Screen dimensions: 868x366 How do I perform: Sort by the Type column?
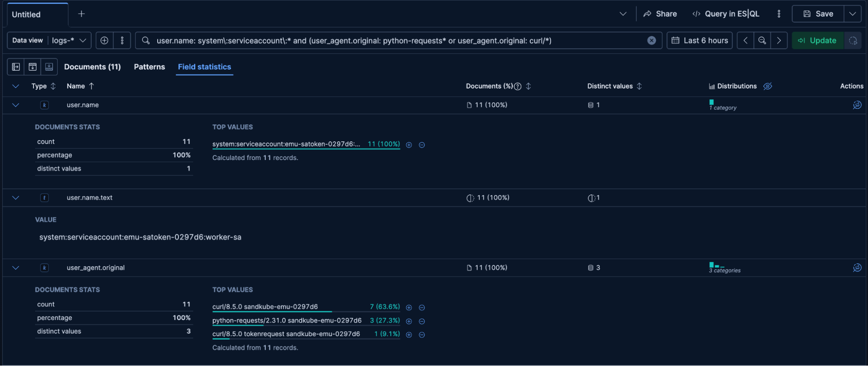point(43,86)
